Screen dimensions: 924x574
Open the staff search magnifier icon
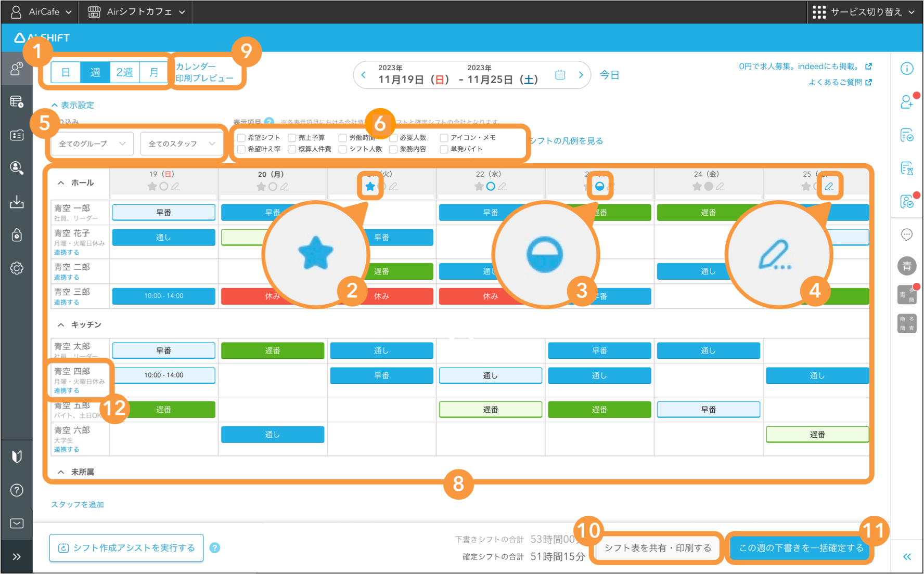[x=17, y=168]
